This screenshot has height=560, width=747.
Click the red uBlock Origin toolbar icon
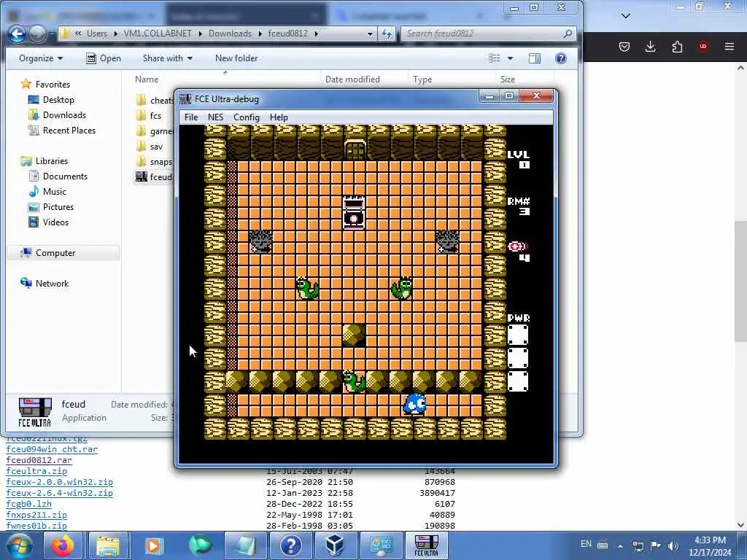click(x=703, y=47)
